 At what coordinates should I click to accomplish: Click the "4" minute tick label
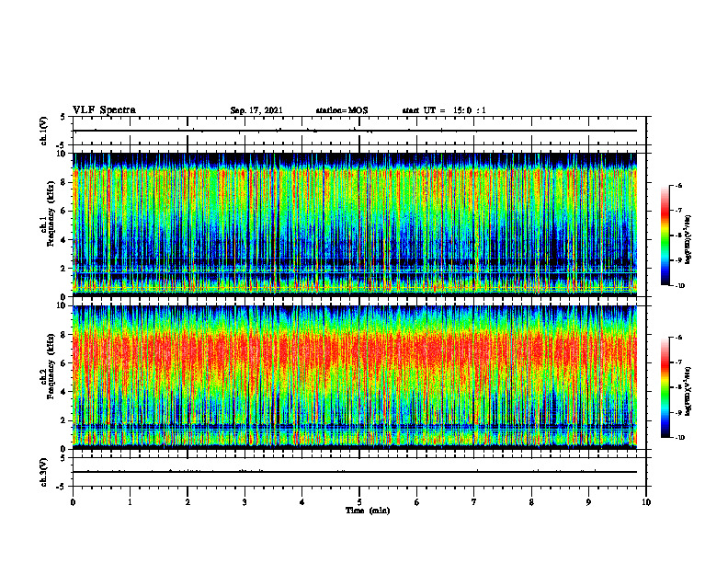pos(302,502)
